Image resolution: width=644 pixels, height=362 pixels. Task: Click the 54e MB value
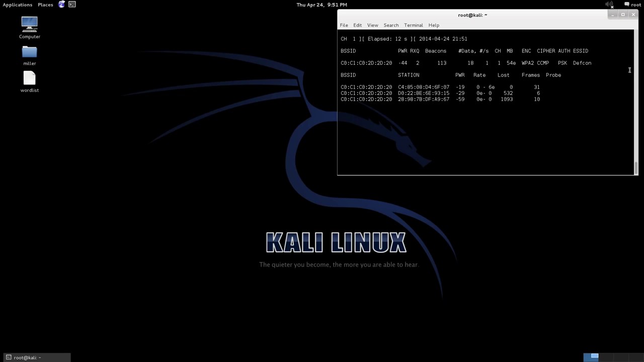point(511,63)
